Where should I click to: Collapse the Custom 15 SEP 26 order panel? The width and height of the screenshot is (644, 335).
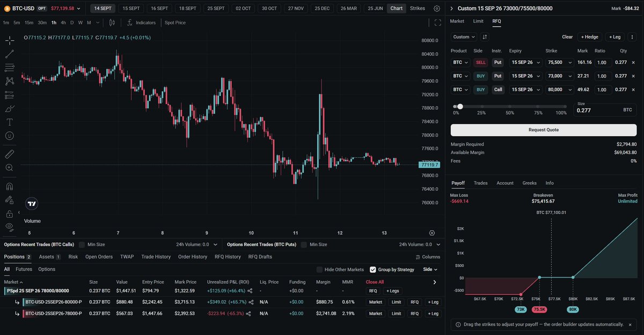click(451, 9)
